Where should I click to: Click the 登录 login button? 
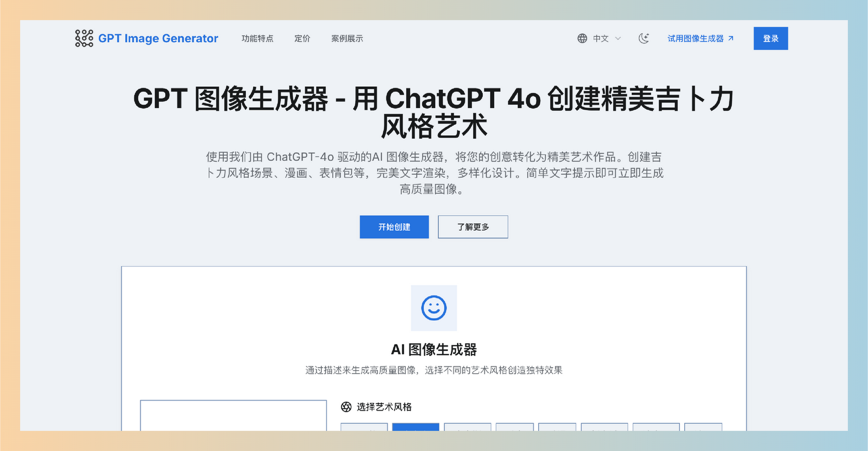pyautogui.click(x=770, y=39)
